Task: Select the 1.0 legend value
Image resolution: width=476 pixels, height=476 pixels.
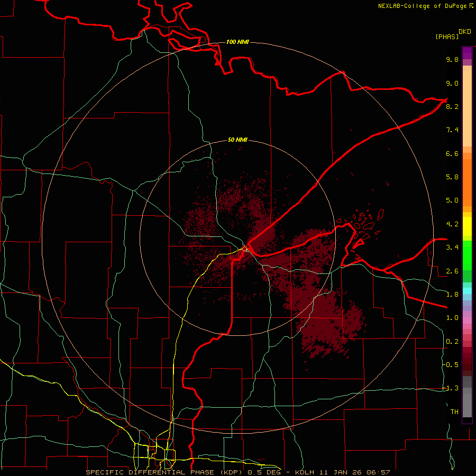Action: [x=452, y=318]
